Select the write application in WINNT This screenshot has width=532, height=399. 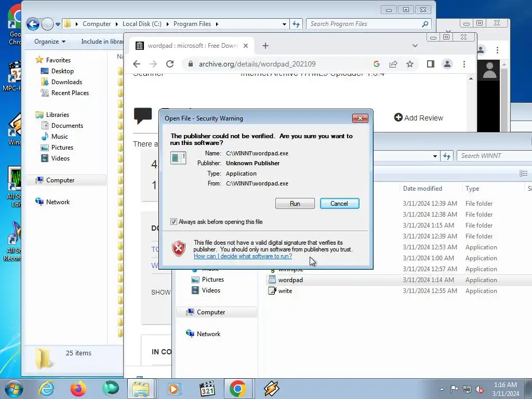pos(285,291)
